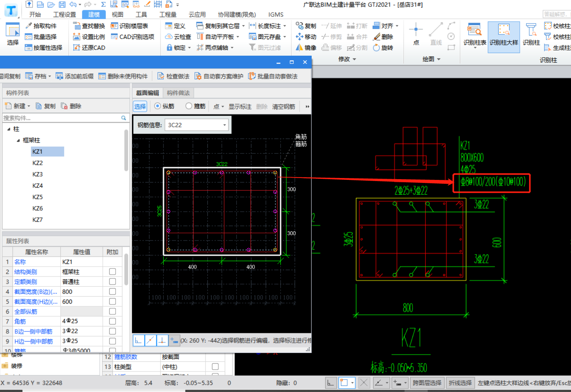
Task: Select the 箍筋 radio button
Action: [189, 106]
